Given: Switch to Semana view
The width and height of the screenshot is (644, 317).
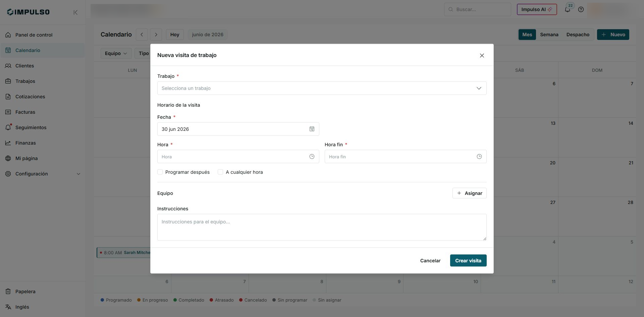Looking at the screenshot, I should (x=549, y=35).
